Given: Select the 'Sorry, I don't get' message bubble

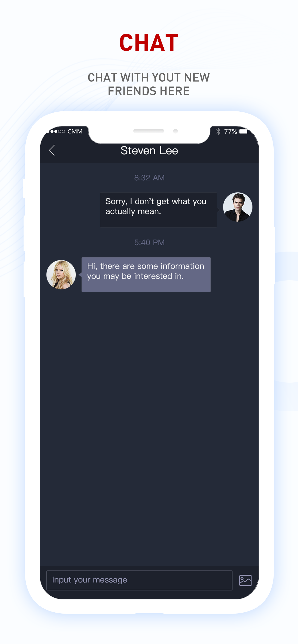Looking at the screenshot, I should (158, 210).
